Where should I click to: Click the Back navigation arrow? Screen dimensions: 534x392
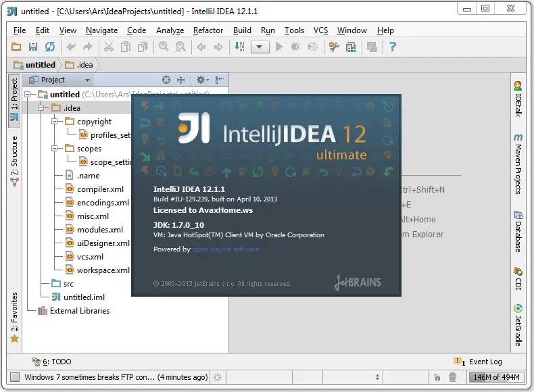201,47
